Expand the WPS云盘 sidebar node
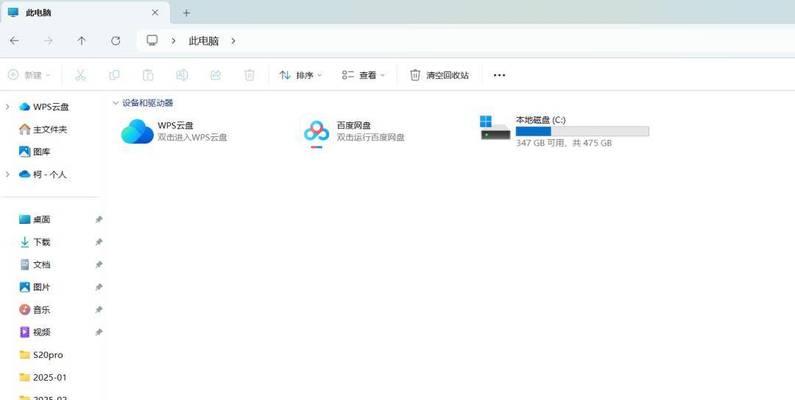 click(7, 106)
